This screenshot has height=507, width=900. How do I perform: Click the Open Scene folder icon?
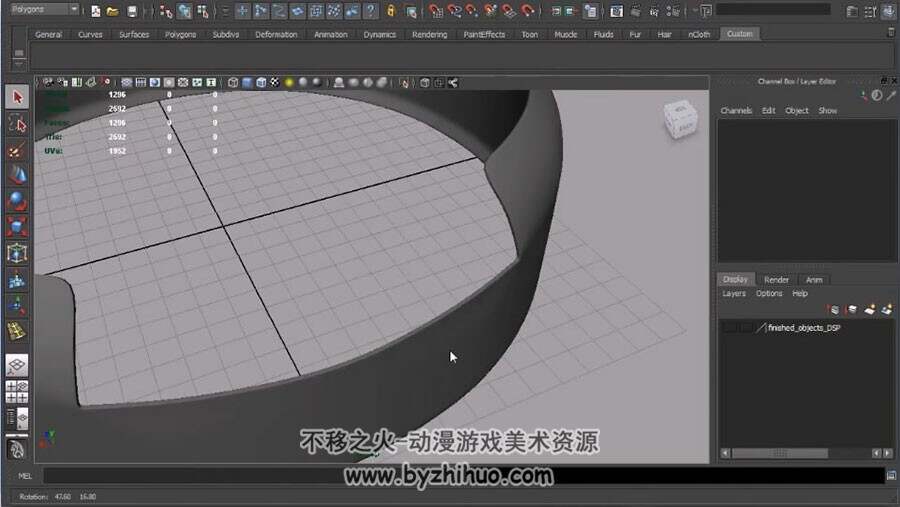[x=113, y=11]
